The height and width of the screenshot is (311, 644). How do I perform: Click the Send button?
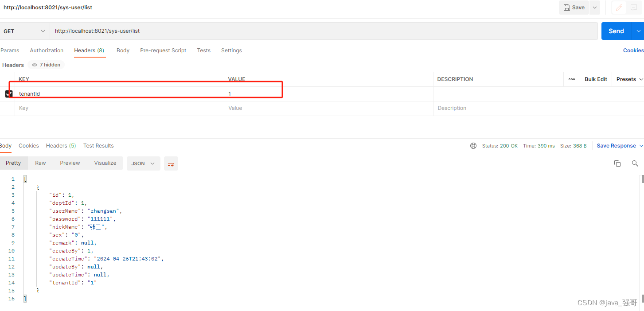pos(616,31)
